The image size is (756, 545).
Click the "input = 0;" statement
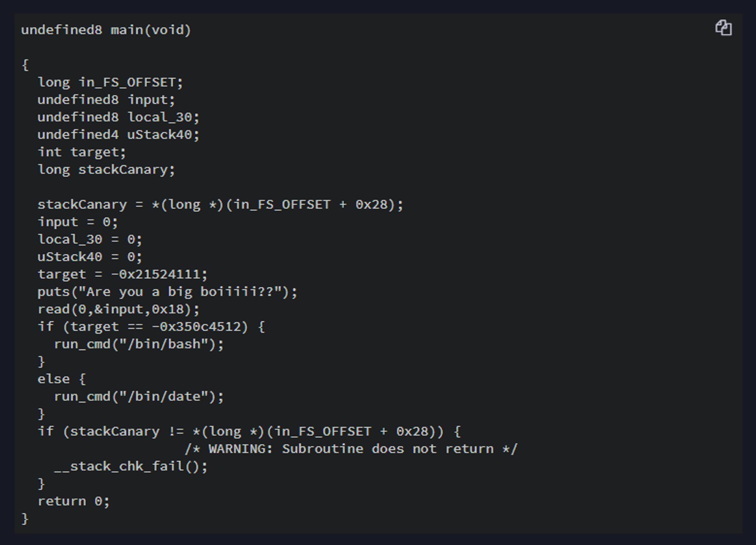pyautogui.click(x=77, y=222)
